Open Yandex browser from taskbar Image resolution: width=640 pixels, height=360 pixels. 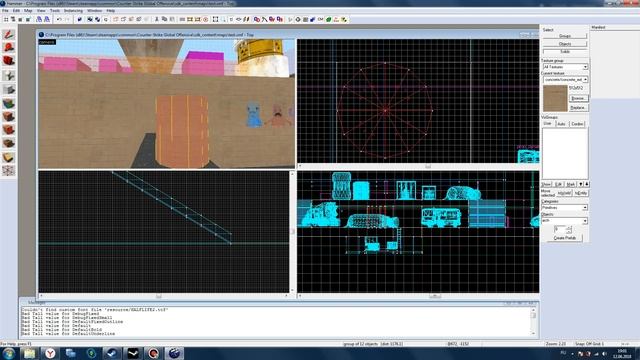click(50, 353)
